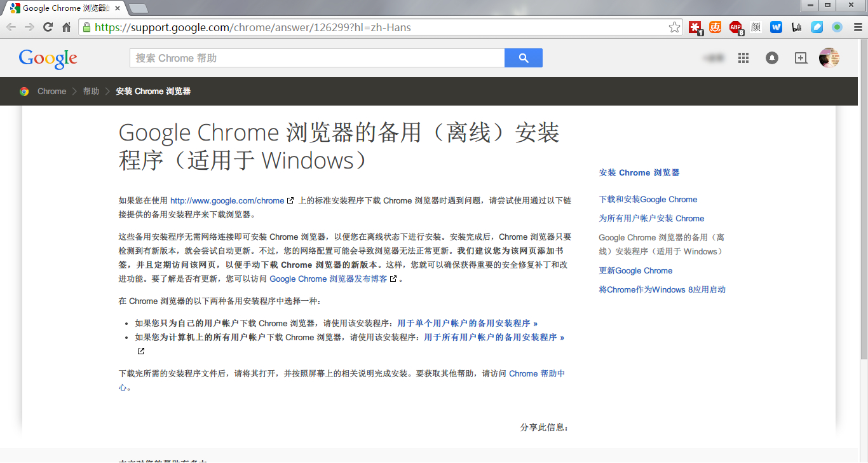Open the green dot extension icon
This screenshot has height=463, width=868.
[837, 27]
